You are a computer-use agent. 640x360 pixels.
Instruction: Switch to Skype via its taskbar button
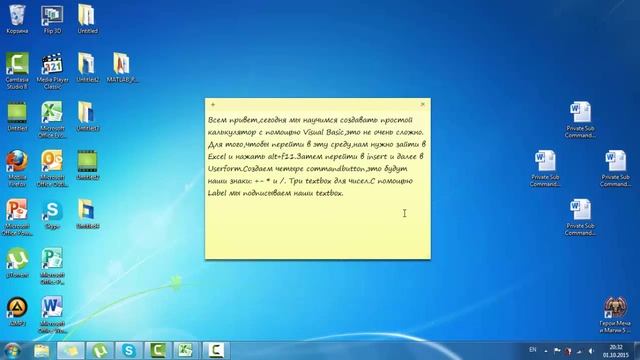pos(129,351)
